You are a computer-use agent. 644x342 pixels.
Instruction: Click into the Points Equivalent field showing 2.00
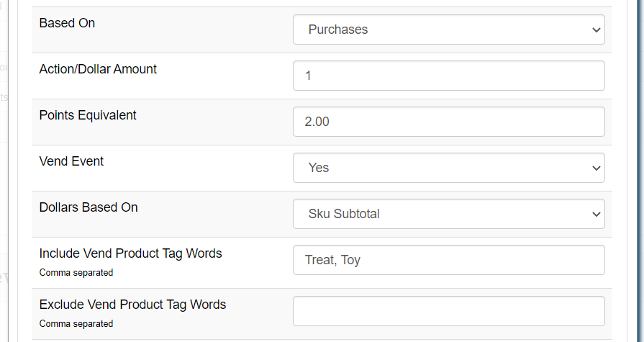pos(448,122)
